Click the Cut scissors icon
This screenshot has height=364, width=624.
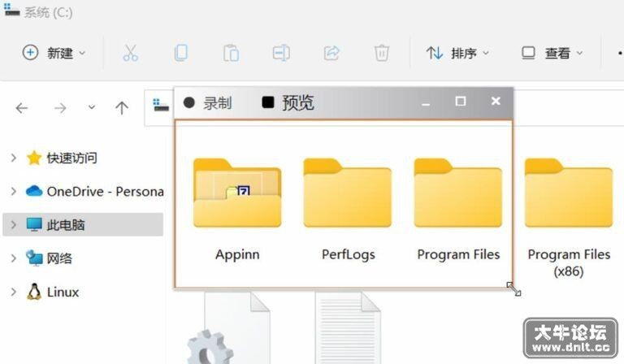tap(131, 53)
